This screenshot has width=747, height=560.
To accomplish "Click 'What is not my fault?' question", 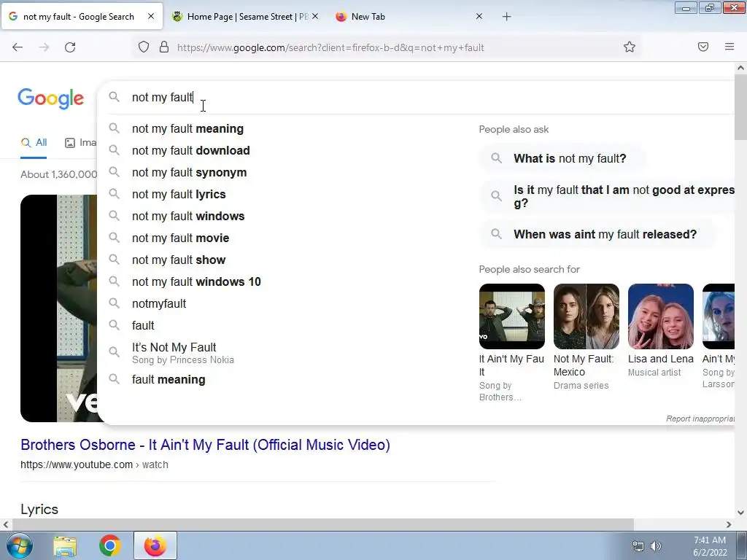I will [562, 158].
